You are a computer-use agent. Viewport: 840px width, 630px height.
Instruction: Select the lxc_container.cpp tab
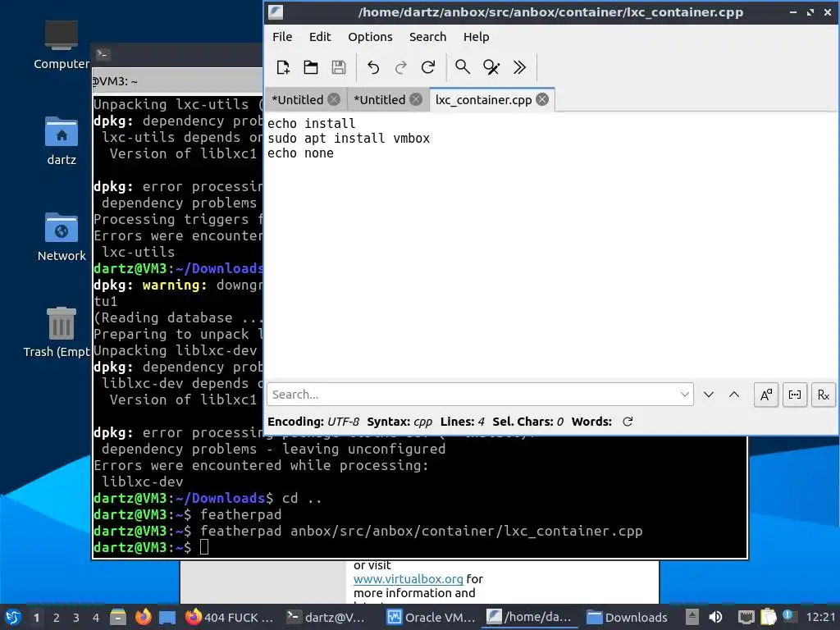click(484, 99)
